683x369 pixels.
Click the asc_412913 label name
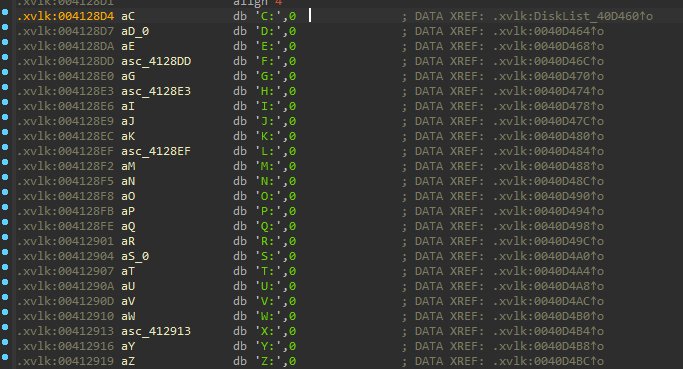pos(156,332)
